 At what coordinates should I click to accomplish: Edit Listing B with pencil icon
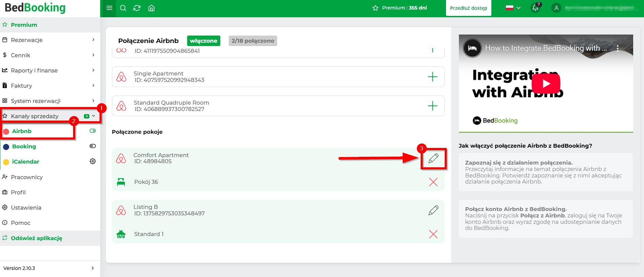434,210
